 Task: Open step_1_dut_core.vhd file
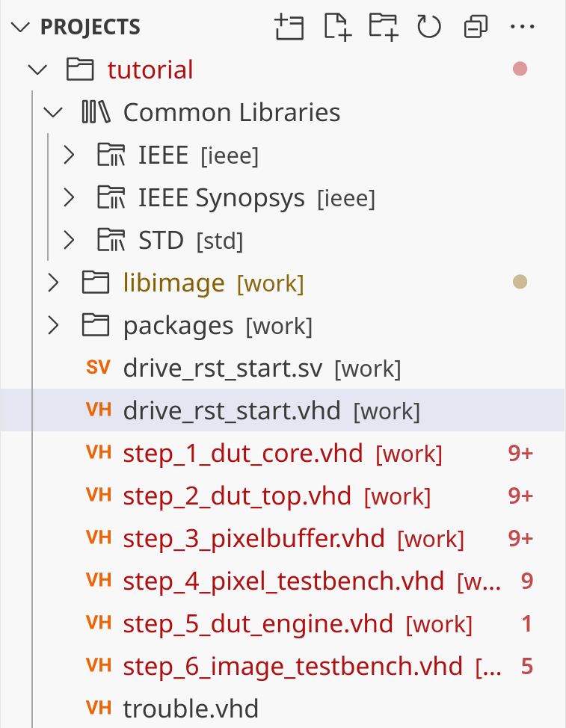coord(242,454)
